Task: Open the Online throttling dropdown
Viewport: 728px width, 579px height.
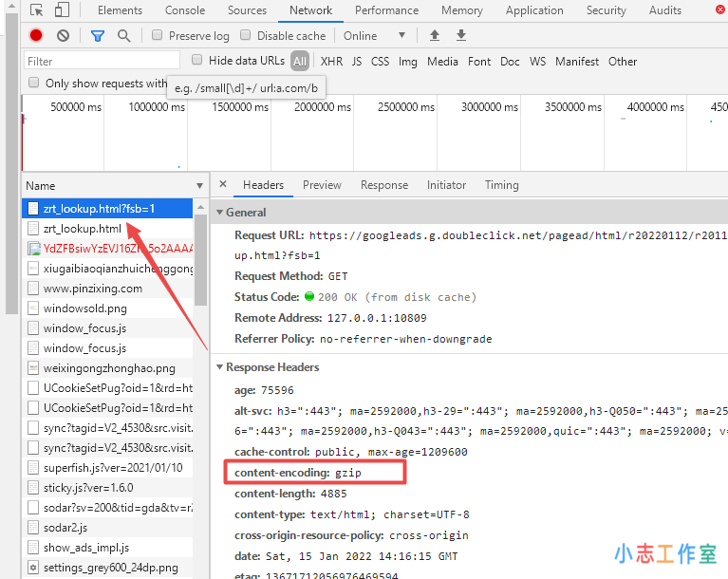Action: (375, 36)
